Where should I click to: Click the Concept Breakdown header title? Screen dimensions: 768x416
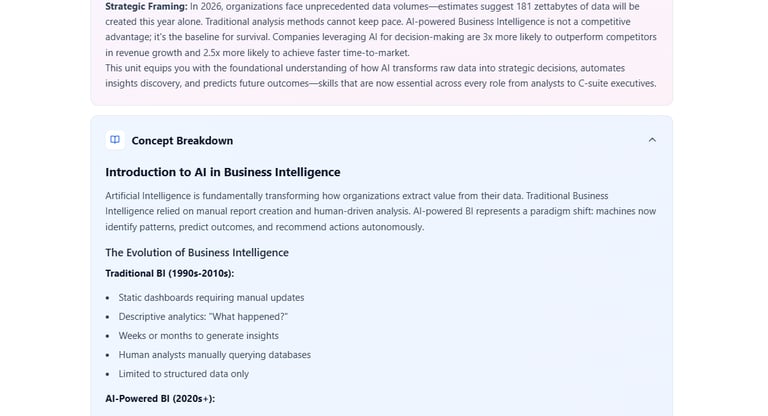(x=182, y=140)
